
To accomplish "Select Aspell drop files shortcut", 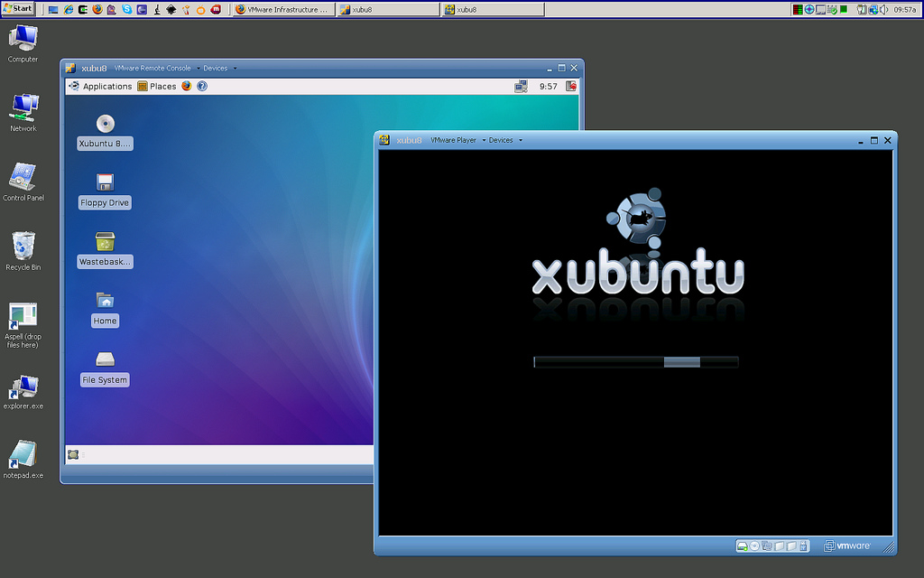I will pyautogui.click(x=23, y=325).
